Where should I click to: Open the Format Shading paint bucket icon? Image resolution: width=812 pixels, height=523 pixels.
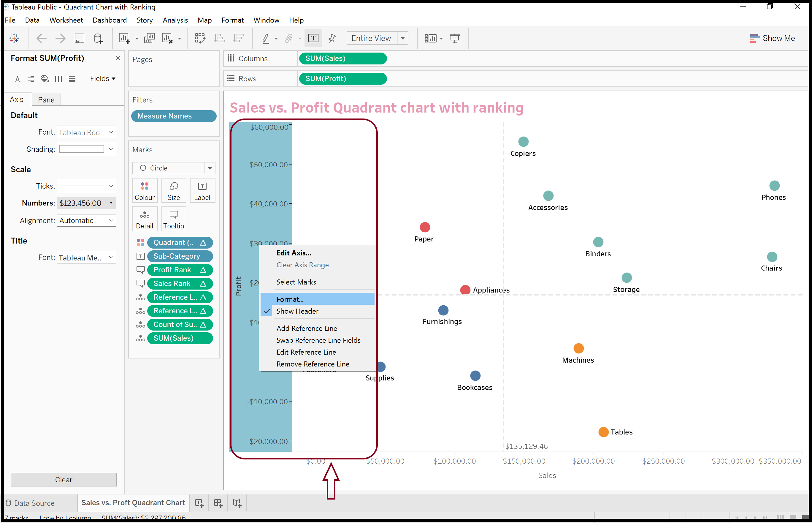point(45,79)
